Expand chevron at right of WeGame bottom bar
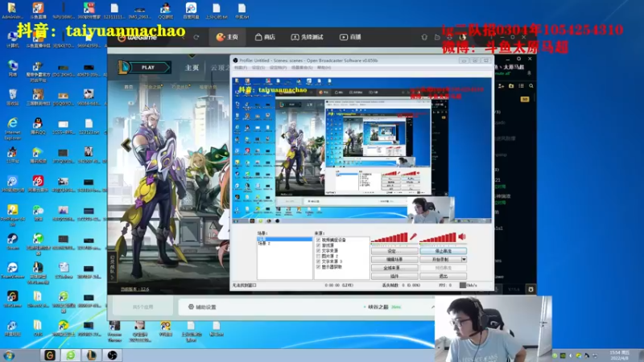This screenshot has width=644, height=362. click(433, 306)
